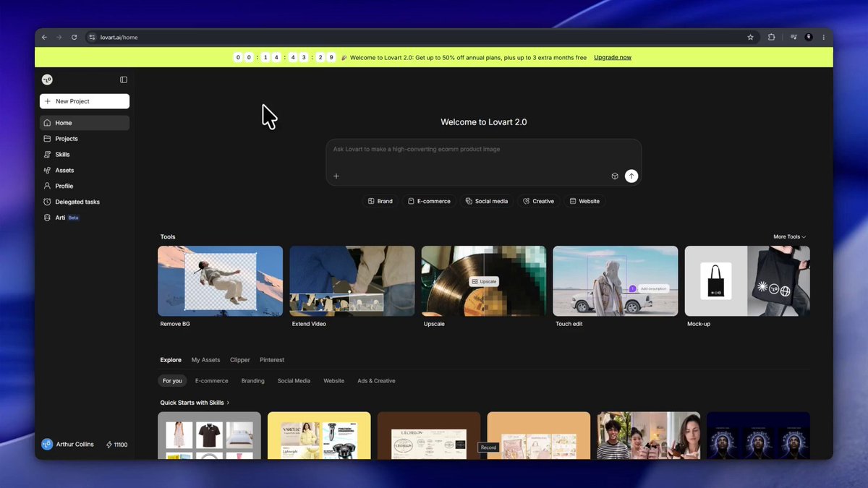Start a New Project
This screenshot has height=488, width=868.
click(x=85, y=101)
